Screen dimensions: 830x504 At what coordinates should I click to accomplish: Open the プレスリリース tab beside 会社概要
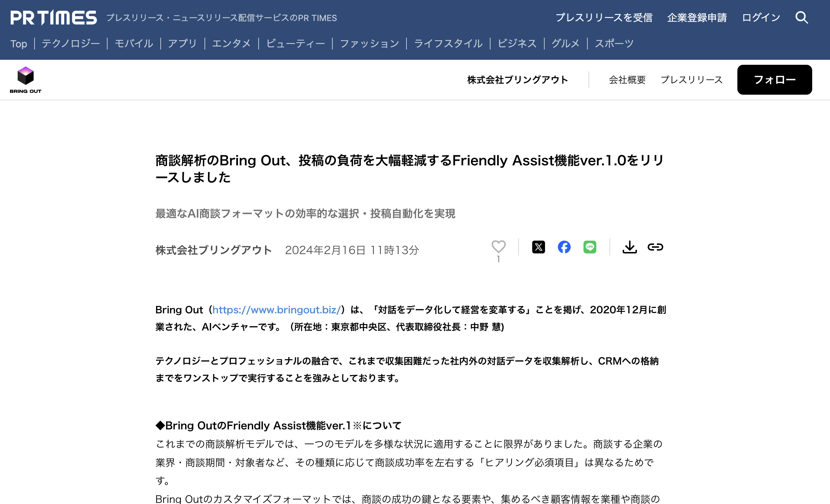click(691, 80)
